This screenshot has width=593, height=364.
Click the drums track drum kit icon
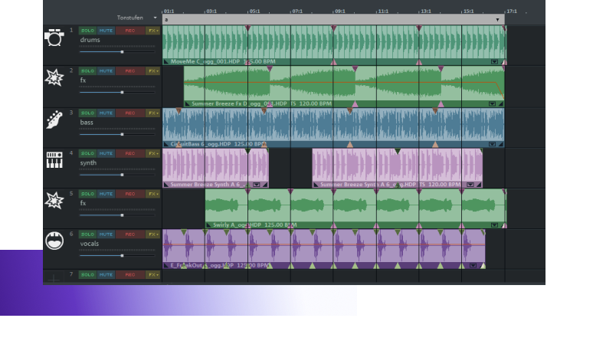pyautogui.click(x=54, y=38)
